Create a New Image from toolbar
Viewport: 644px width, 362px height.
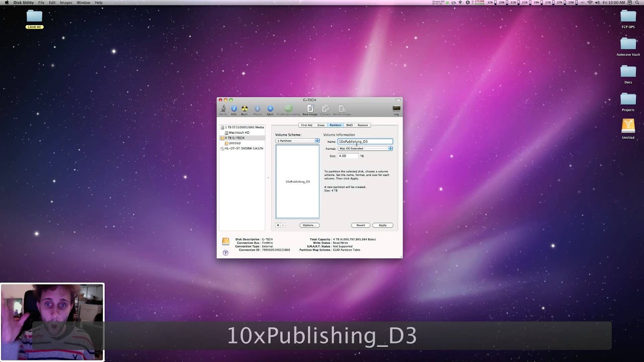tap(310, 109)
